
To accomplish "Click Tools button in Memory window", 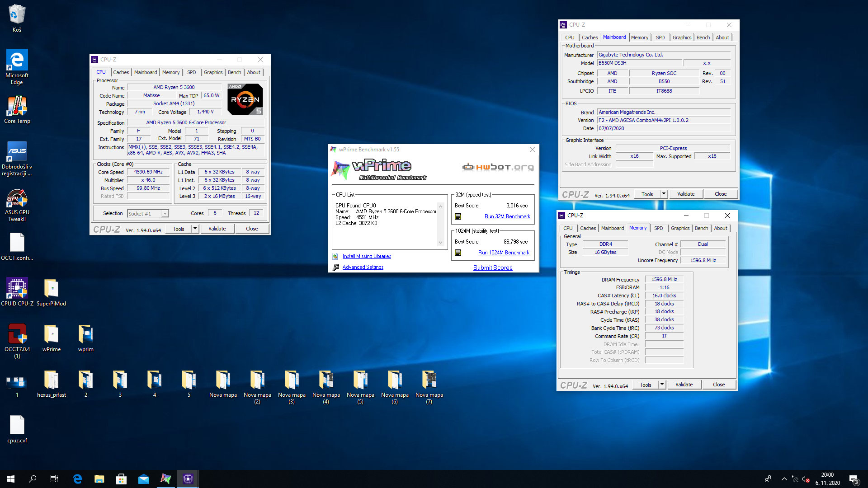I will [646, 385].
